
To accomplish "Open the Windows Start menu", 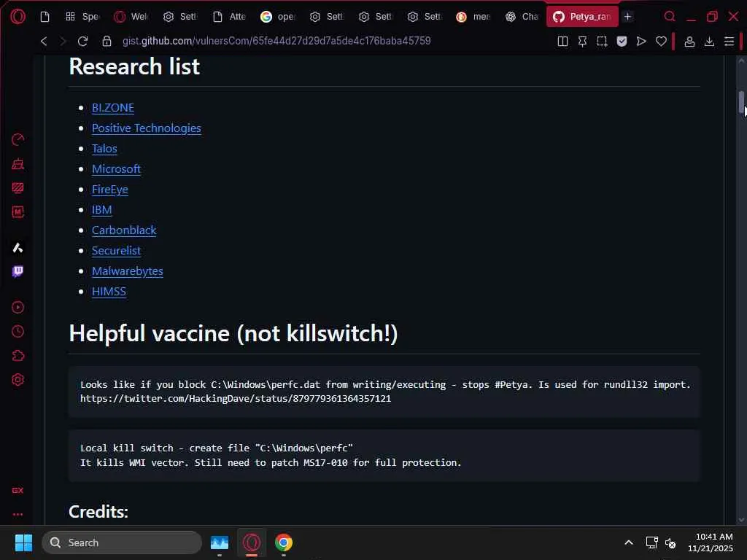I will coord(23,542).
